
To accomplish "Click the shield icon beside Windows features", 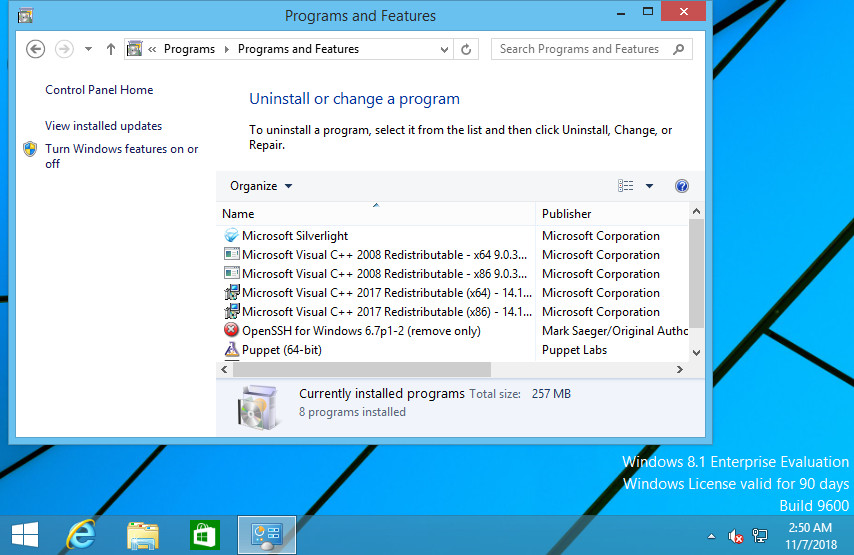I will pyautogui.click(x=30, y=149).
